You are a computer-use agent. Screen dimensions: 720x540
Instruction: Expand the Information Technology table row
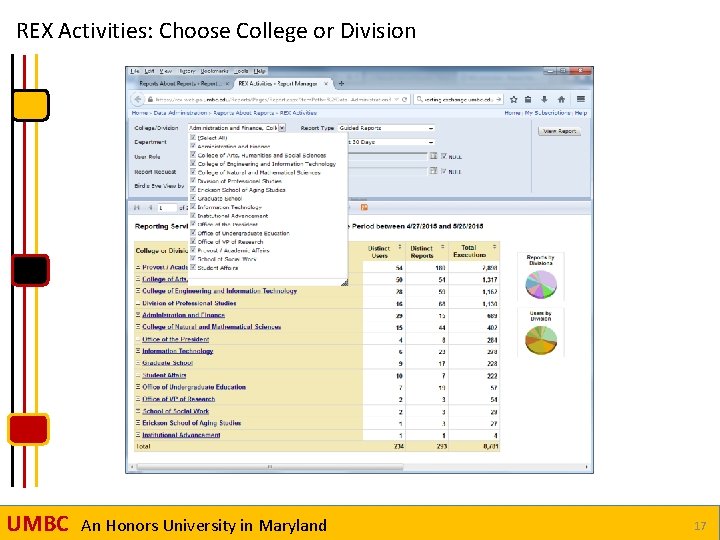[138, 351]
